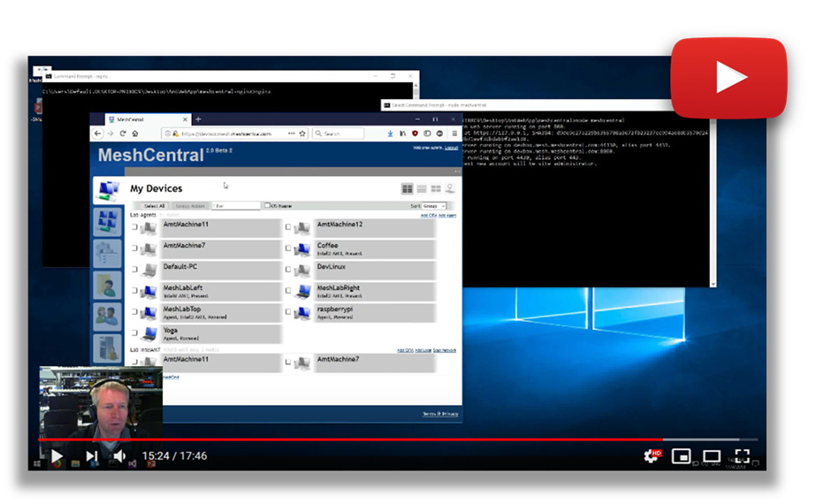Switch to the map location view
This screenshot has height=504, width=816.
pyautogui.click(x=450, y=188)
